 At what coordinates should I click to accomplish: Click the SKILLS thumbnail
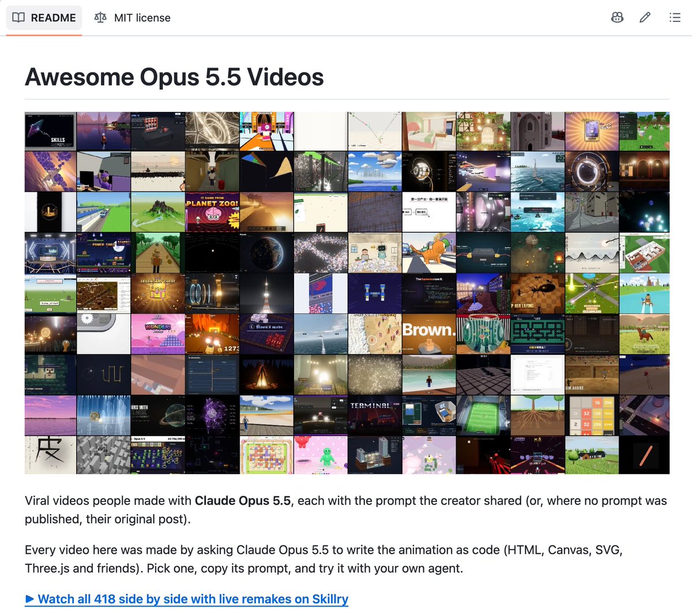pos(50,131)
